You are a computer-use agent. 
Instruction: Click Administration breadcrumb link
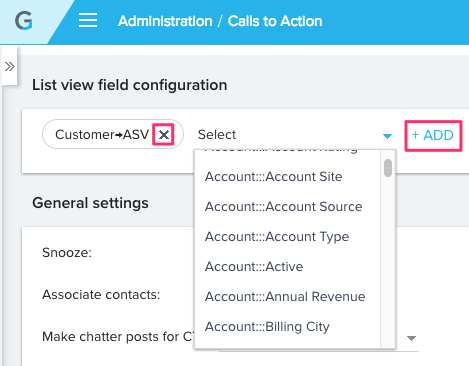[165, 21]
